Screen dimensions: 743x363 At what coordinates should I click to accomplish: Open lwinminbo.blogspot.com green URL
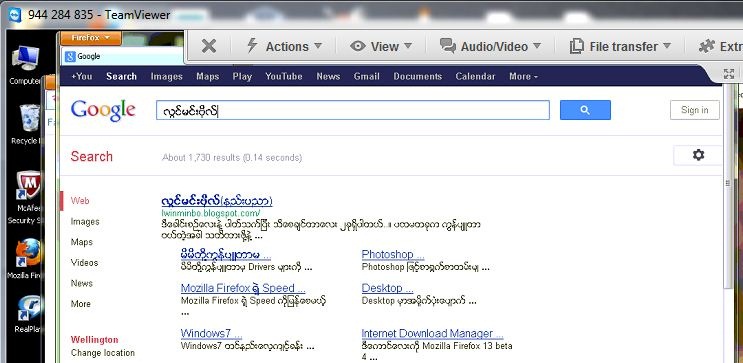(x=210, y=213)
